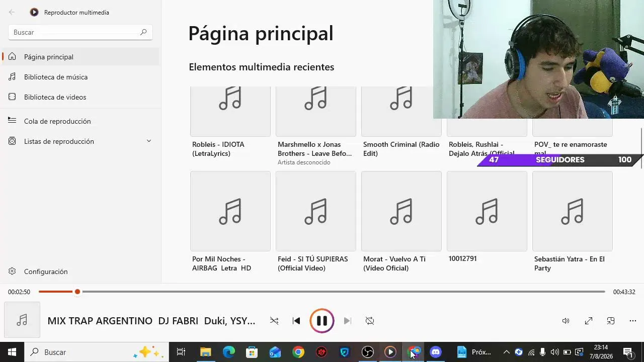This screenshot has width=644, height=362.
Task: Play the 10012791 item thumbnail
Action: [487, 211]
